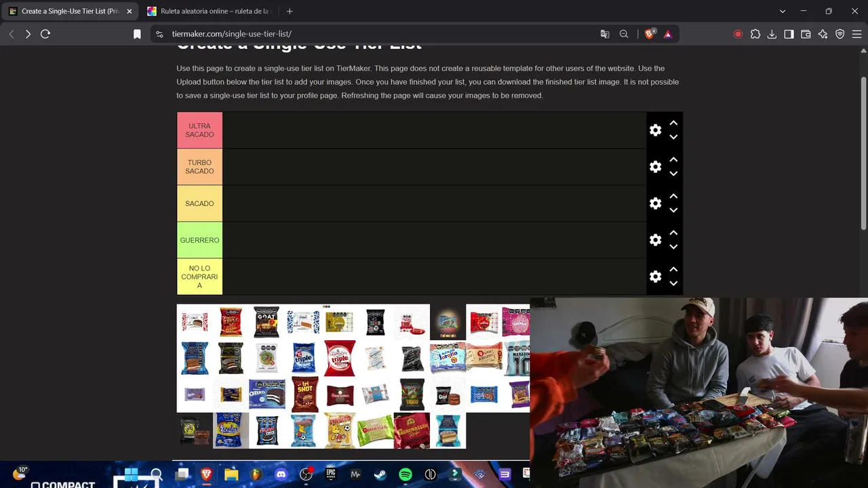Select the purple Milka alfajor image
Viewport: 868px width, 488px height.
(x=195, y=394)
